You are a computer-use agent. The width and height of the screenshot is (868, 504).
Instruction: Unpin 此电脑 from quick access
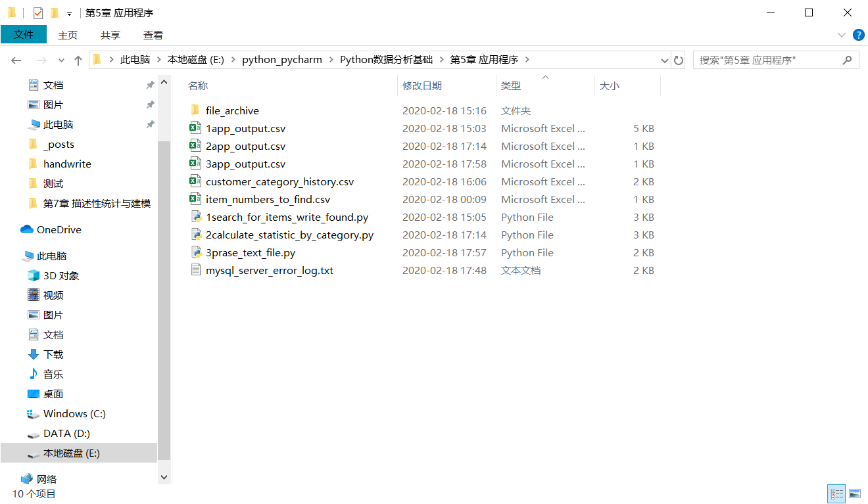[150, 124]
